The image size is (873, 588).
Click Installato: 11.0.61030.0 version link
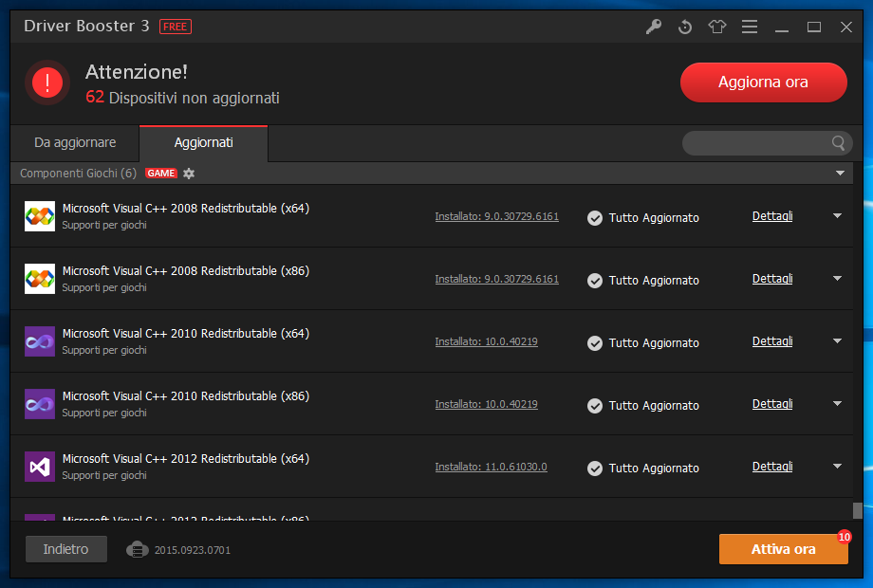pos(492,467)
